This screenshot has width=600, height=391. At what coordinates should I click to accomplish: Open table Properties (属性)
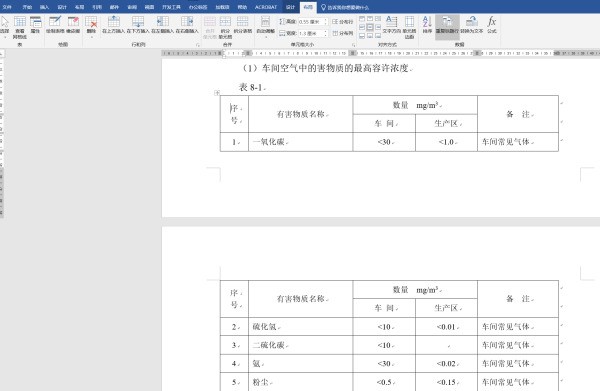click(x=36, y=24)
